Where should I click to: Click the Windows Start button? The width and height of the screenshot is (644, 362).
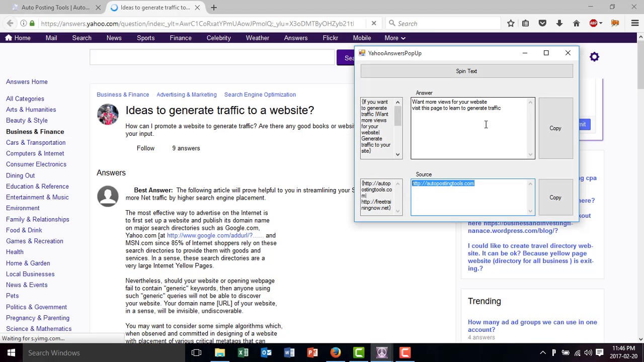pyautogui.click(x=11, y=352)
